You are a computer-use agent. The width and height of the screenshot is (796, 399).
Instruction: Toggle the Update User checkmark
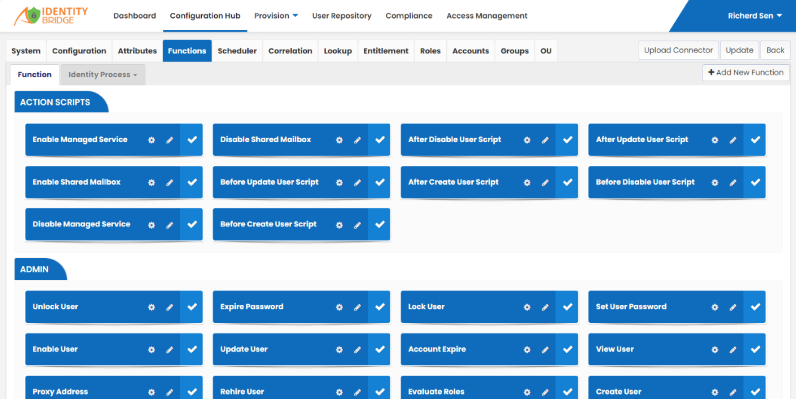pos(380,349)
